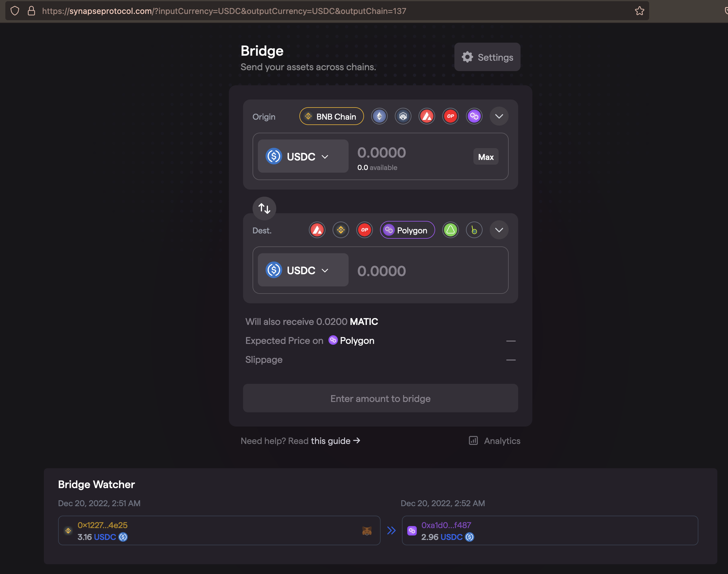Choose Ethereum as the origin chain

click(x=379, y=116)
